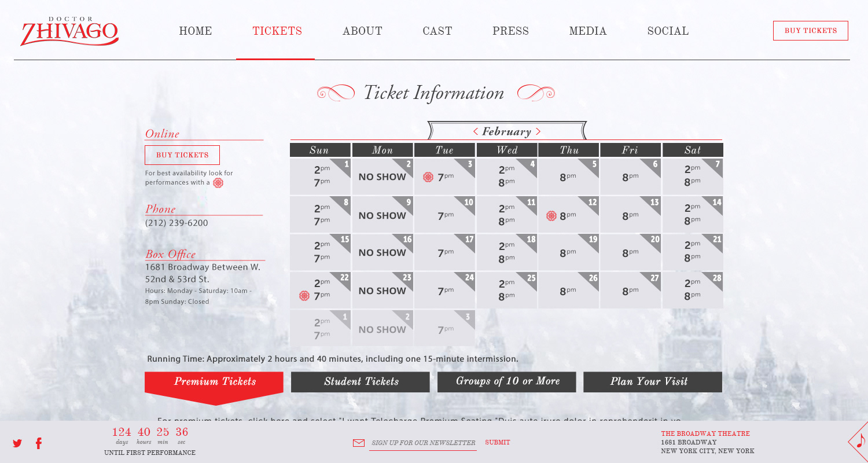Click SUBMIT newsletter link
868x463 pixels.
tap(498, 443)
